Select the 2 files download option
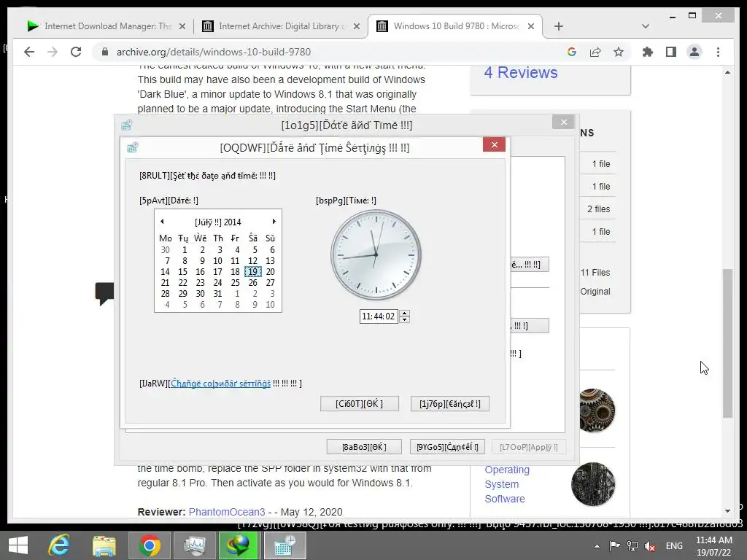 tap(598, 209)
